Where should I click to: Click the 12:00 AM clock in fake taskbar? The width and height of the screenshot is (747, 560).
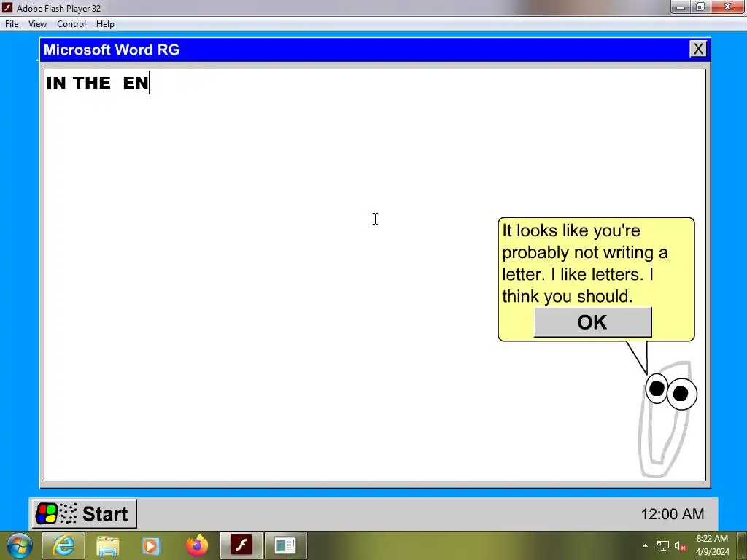coord(672,514)
